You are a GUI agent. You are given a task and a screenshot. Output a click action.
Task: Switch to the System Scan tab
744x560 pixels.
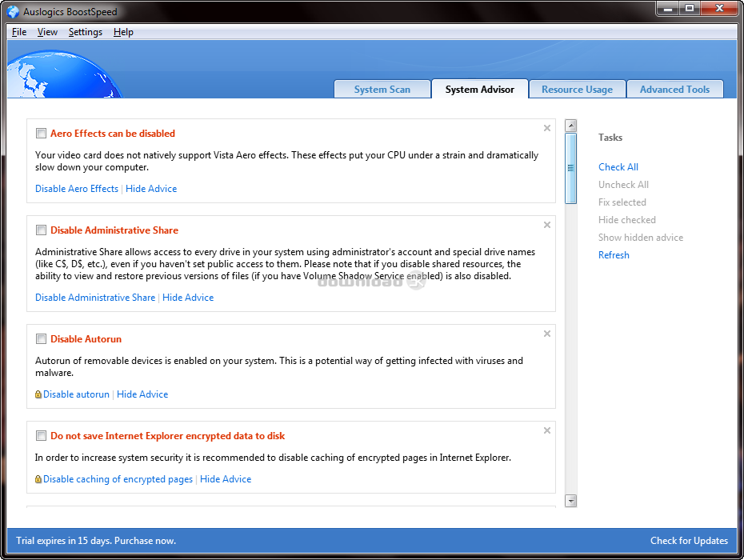(x=382, y=90)
